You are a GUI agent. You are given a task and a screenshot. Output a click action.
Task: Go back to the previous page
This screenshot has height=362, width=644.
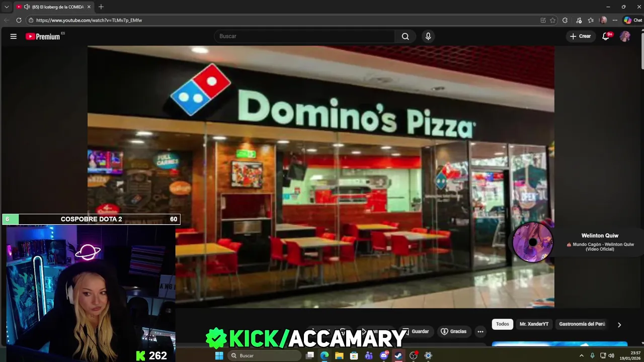click(7, 20)
